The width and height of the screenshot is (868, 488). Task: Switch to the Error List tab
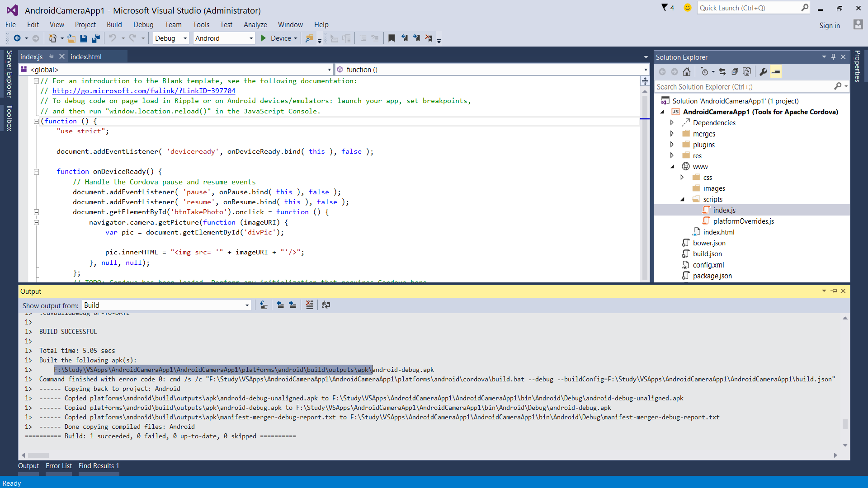tap(59, 466)
